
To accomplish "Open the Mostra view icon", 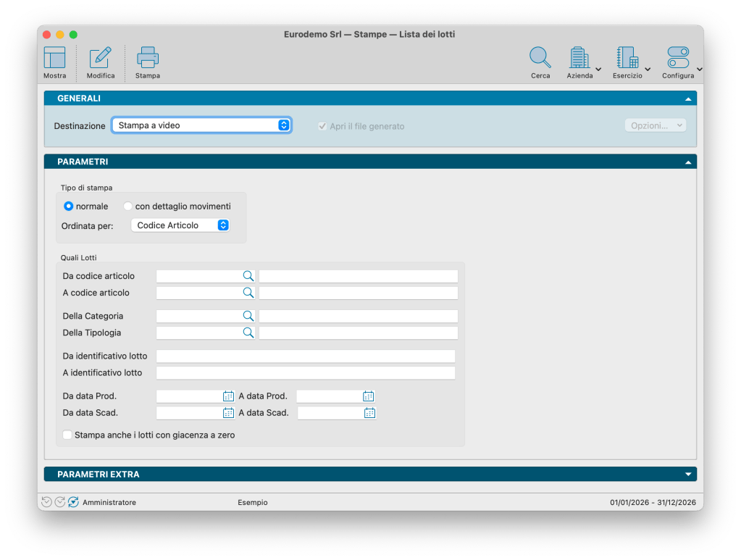I will (54, 58).
